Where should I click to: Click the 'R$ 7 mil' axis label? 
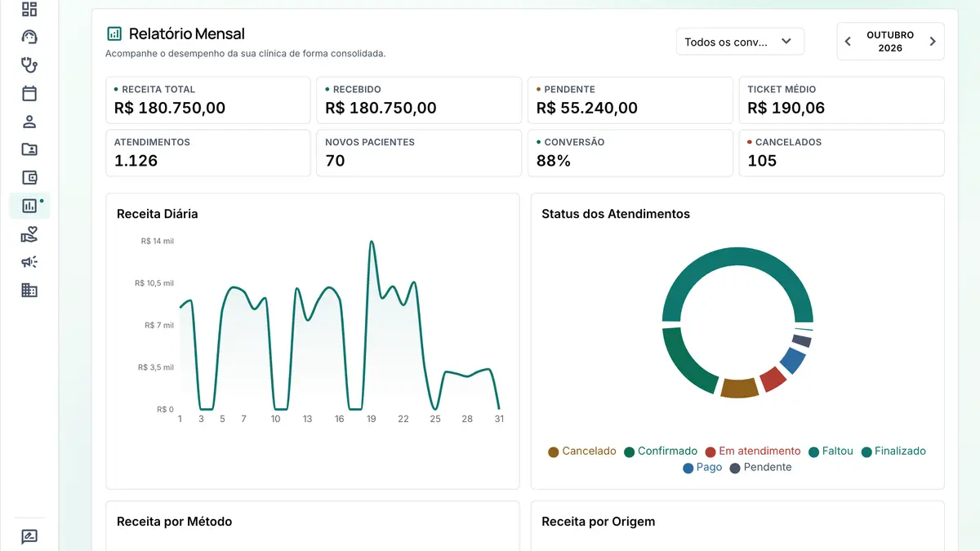click(x=159, y=325)
